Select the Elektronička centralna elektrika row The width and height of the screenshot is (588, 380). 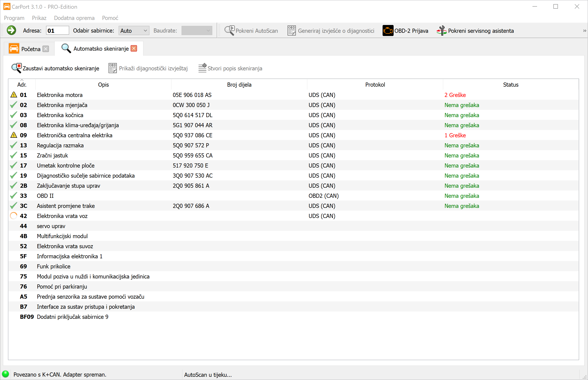point(74,135)
